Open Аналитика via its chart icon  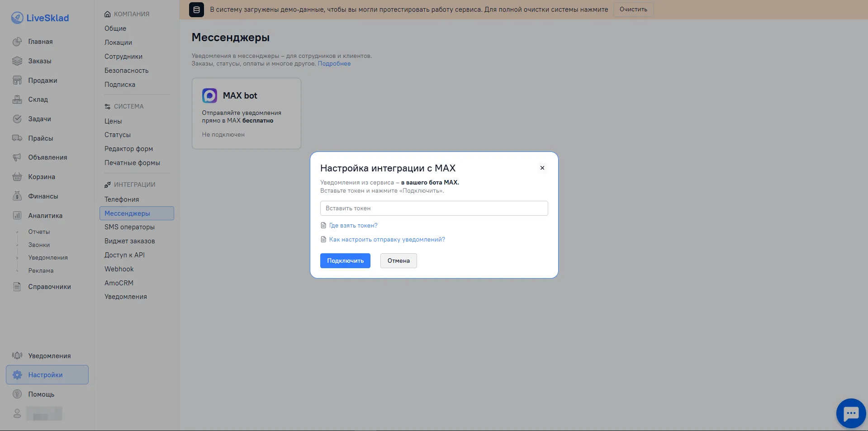(17, 216)
